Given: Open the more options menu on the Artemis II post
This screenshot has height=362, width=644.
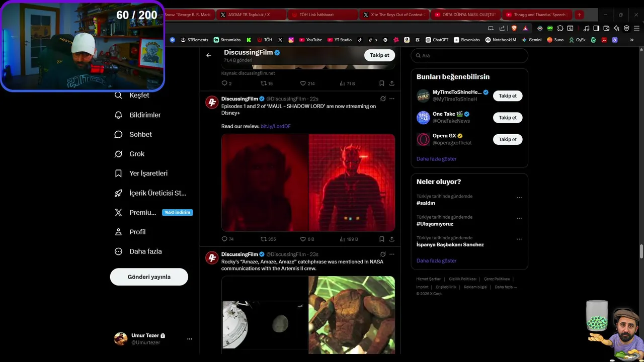Looking at the screenshot, I should 392,254.
